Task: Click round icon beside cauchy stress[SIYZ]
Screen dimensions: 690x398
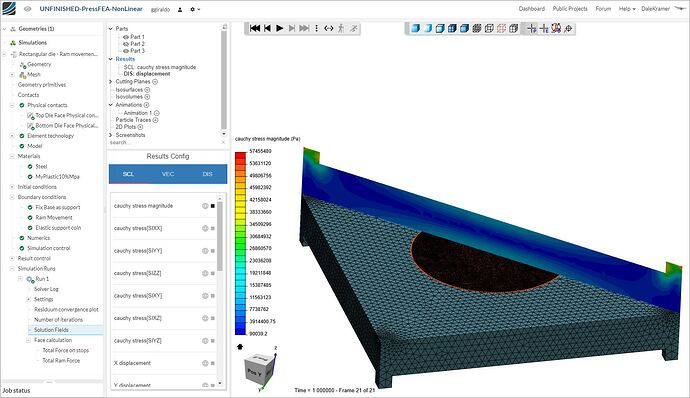Action: (x=205, y=340)
